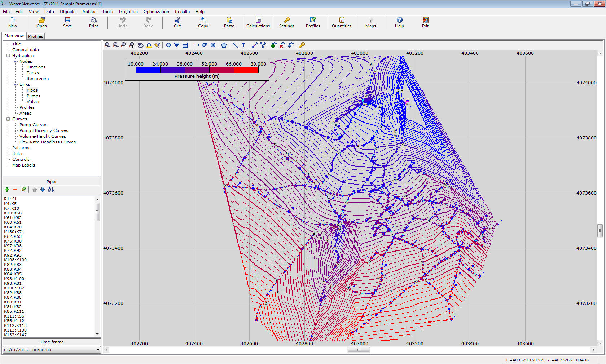Image resolution: width=606 pixels, height=364 pixels.
Task: Sort pipes list alphabetically
Action: [x=51, y=190]
